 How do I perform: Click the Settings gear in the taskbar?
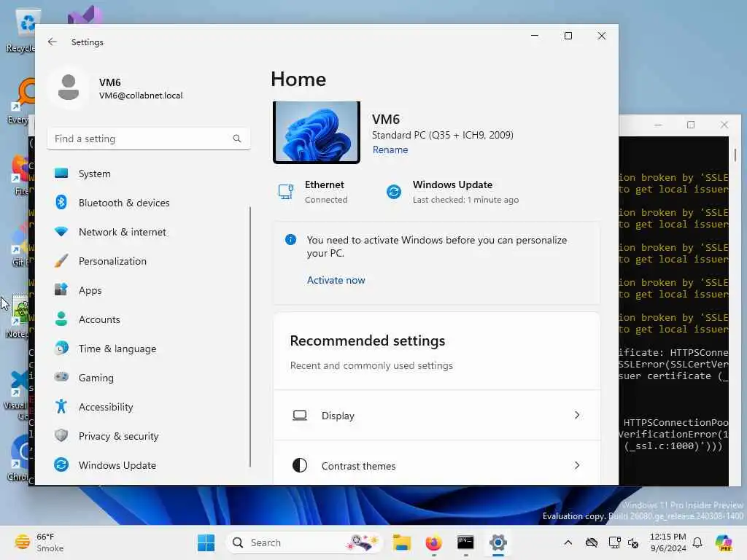[x=498, y=542]
